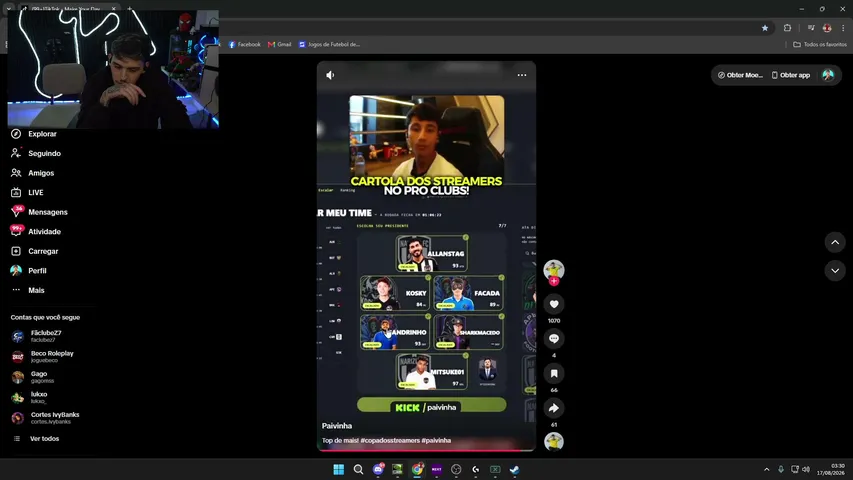Image resolution: width=853 pixels, height=480 pixels.
Task: Expand followed accounts with Ver todos
Action: point(36,439)
